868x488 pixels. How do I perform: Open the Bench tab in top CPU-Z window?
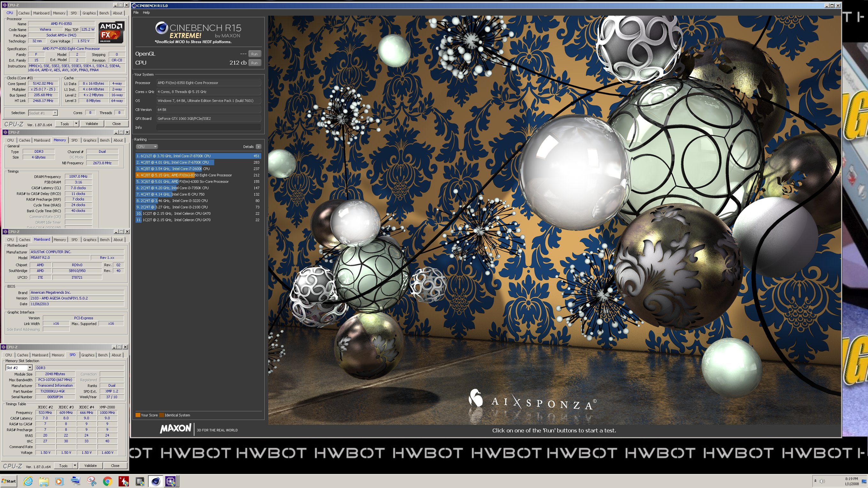[104, 13]
